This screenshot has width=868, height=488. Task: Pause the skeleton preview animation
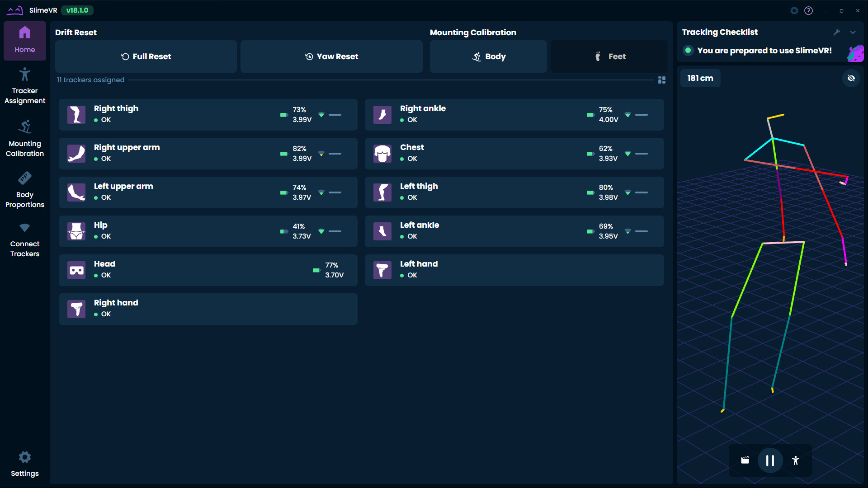point(770,460)
